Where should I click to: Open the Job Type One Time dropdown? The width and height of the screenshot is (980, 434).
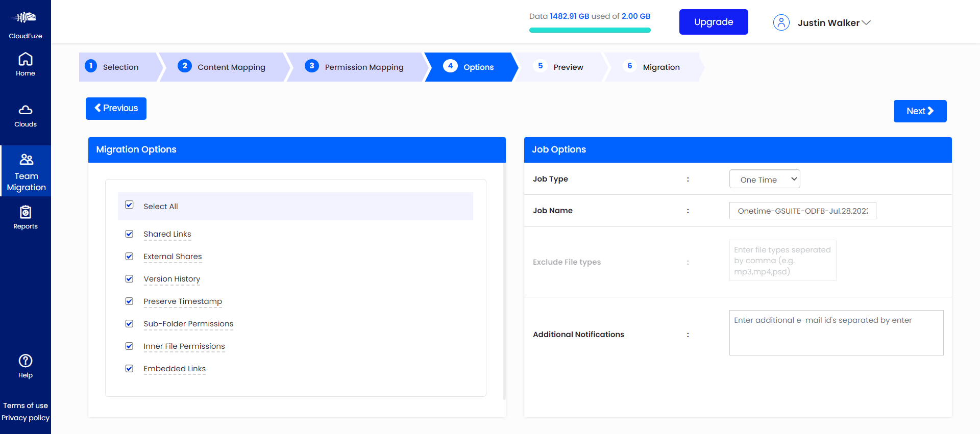pyautogui.click(x=765, y=179)
